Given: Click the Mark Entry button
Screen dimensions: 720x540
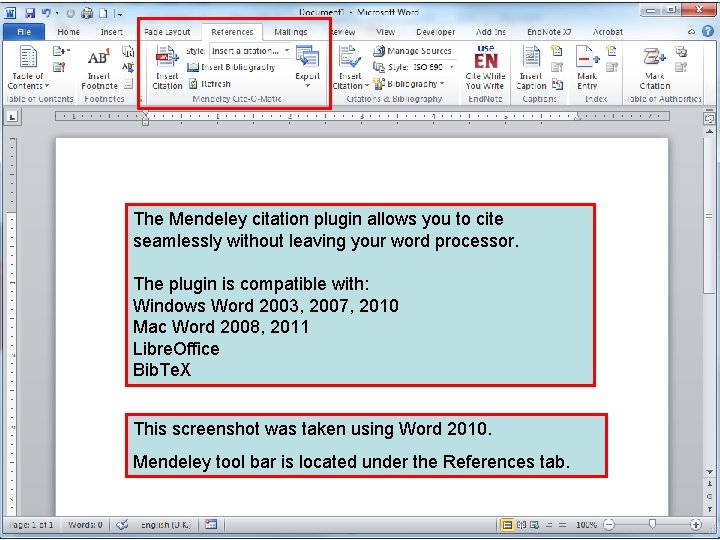Looking at the screenshot, I should pyautogui.click(x=587, y=68).
